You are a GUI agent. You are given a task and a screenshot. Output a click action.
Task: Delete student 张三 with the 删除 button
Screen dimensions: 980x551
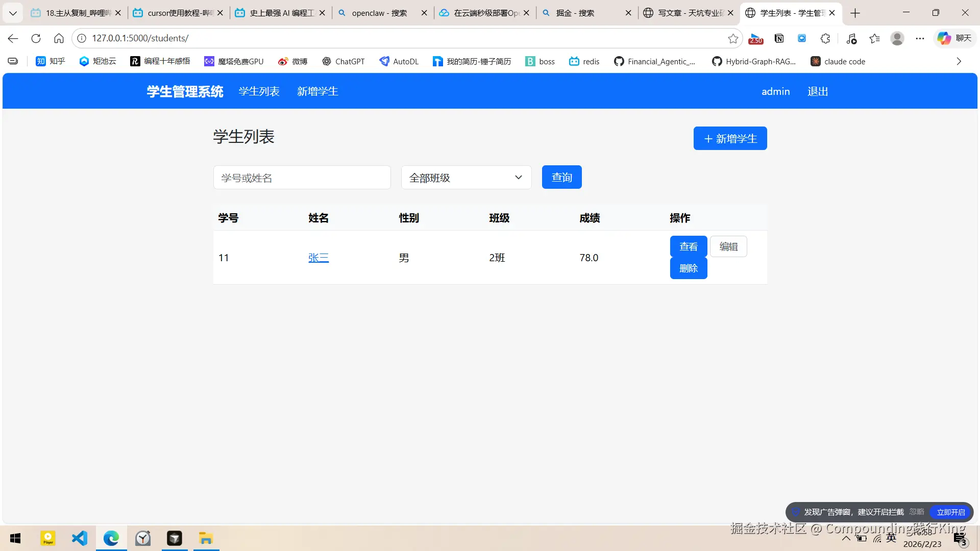coord(688,268)
